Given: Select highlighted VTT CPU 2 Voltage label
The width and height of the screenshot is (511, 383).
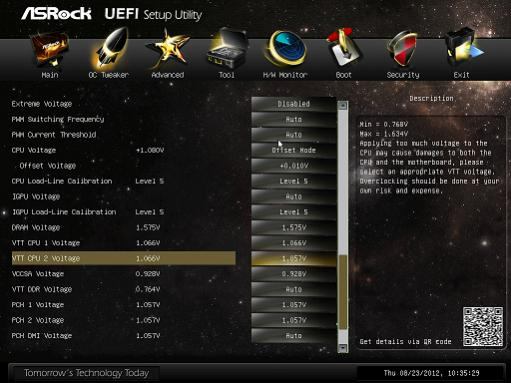Looking at the screenshot, I should pos(46,258).
